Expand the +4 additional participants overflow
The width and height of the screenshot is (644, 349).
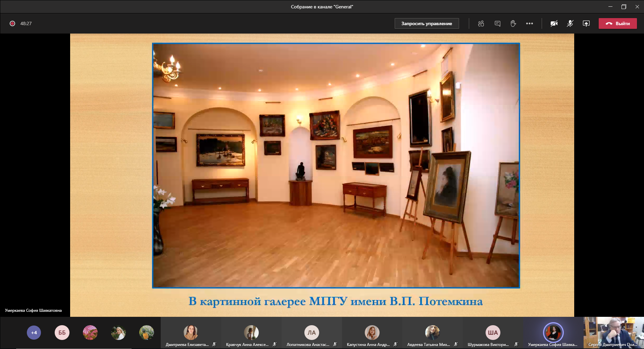point(34,333)
